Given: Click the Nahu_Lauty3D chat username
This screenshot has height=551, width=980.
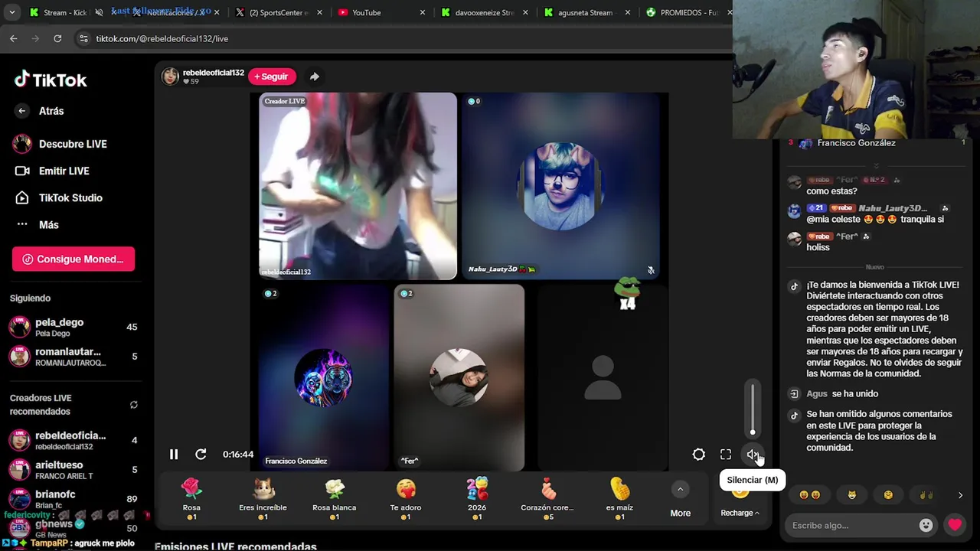Looking at the screenshot, I should (893, 208).
